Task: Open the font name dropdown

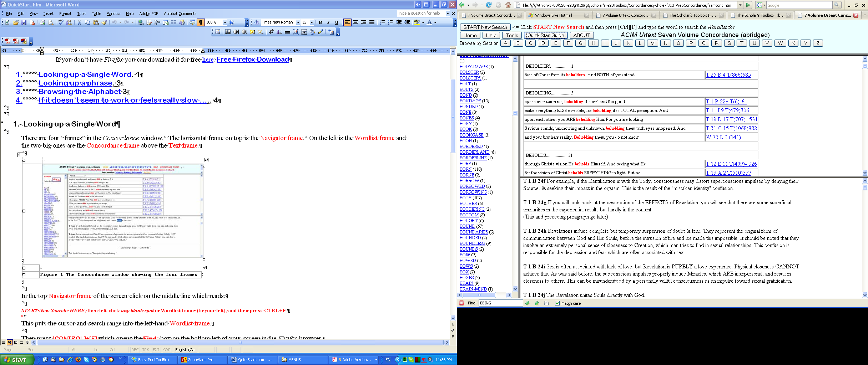Action: tap(298, 22)
